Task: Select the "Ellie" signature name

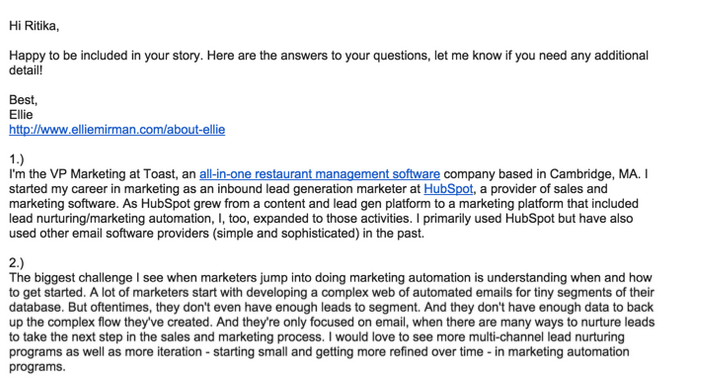Action: click(21, 115)
